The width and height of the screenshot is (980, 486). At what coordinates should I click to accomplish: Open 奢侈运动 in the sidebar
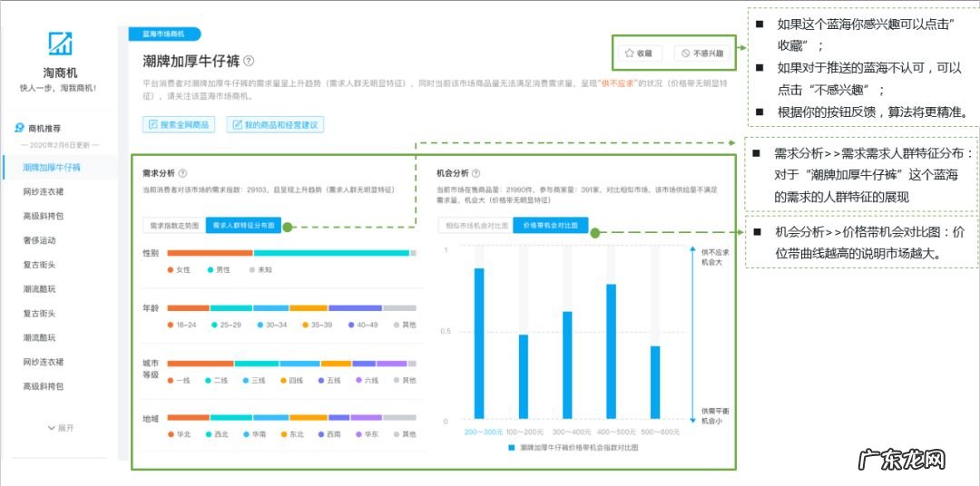point(39,240)
